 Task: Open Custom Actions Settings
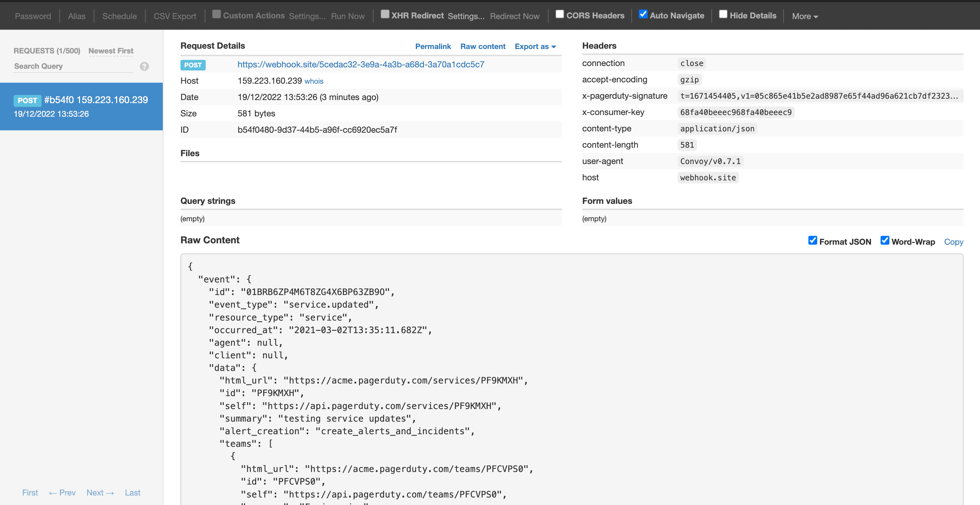click(x=307, y=16)
